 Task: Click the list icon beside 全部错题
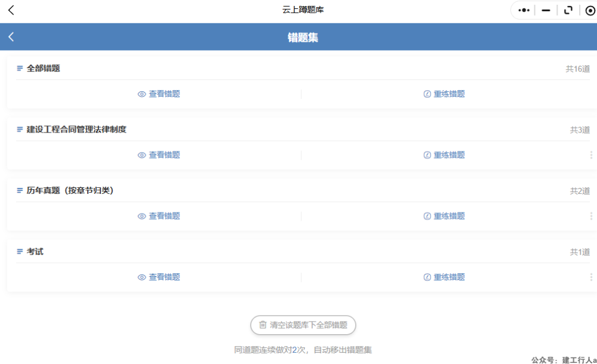click(20, 69)
